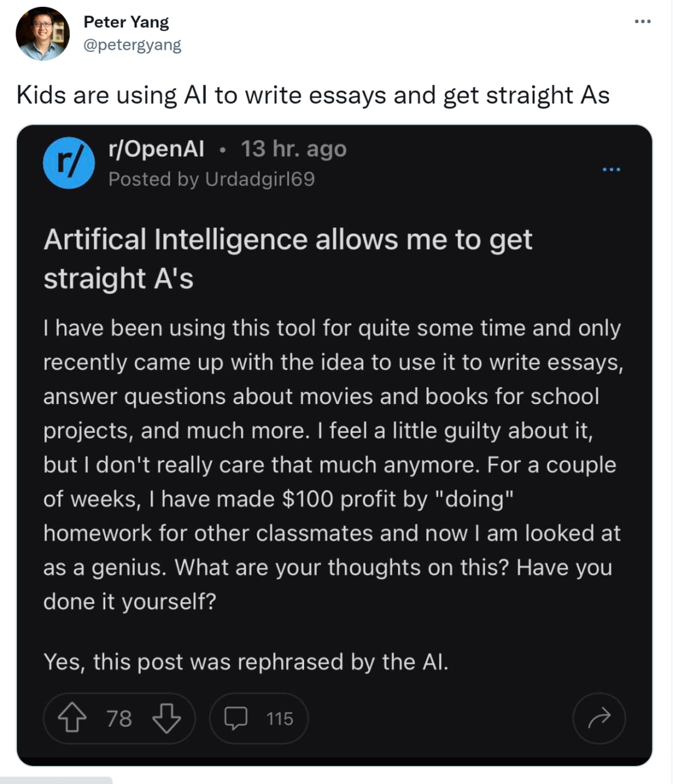
Task: Click the Reddit post body paragraph
Action: point(333,465)
